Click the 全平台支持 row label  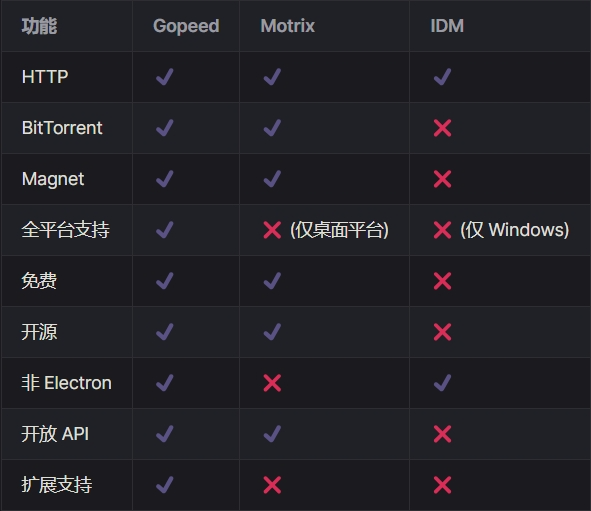pos(66,230)
